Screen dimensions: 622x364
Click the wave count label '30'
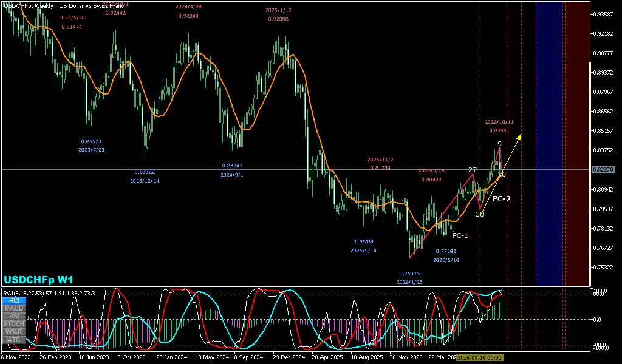coord(480,214)
